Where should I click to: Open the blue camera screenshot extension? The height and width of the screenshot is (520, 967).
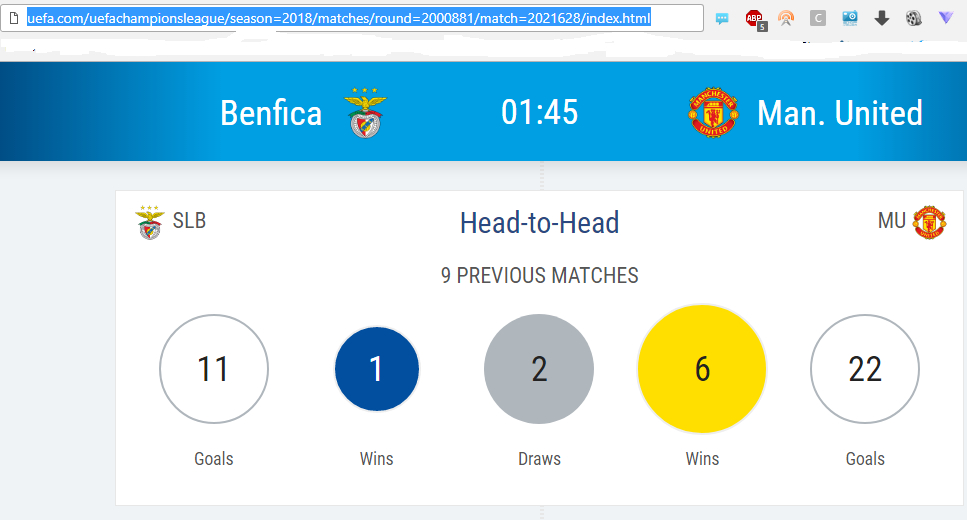850,18
